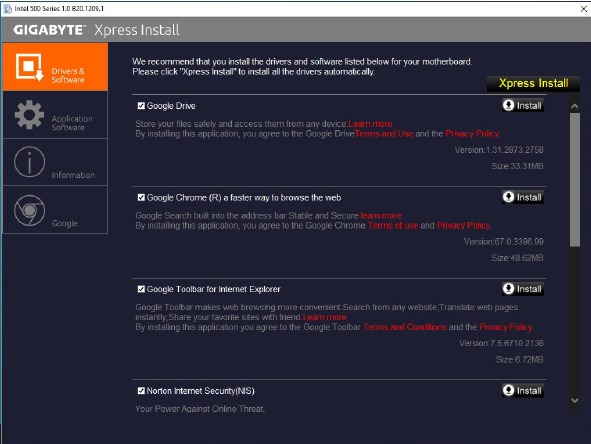Select the Application Software gear icon

click(x=29, y=115)
